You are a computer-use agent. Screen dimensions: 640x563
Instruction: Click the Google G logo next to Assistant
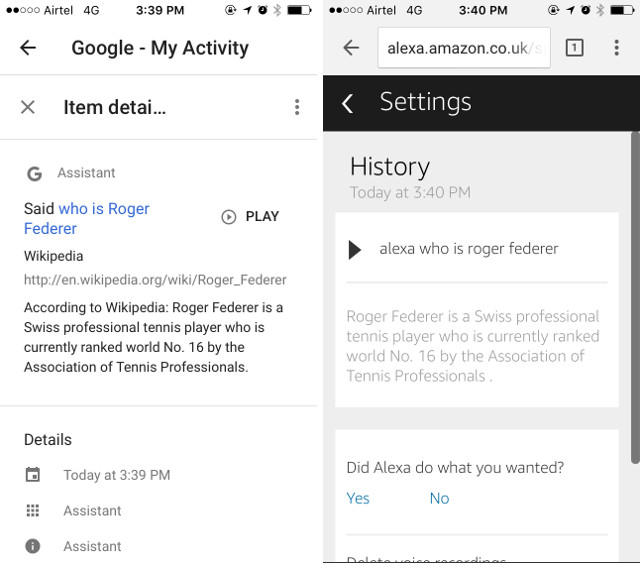(x=34, y=174)
